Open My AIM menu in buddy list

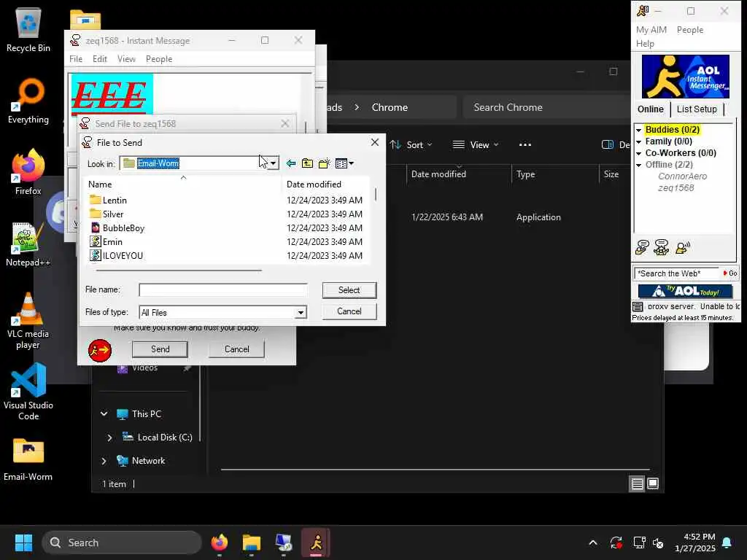click(x=651, y=29)
